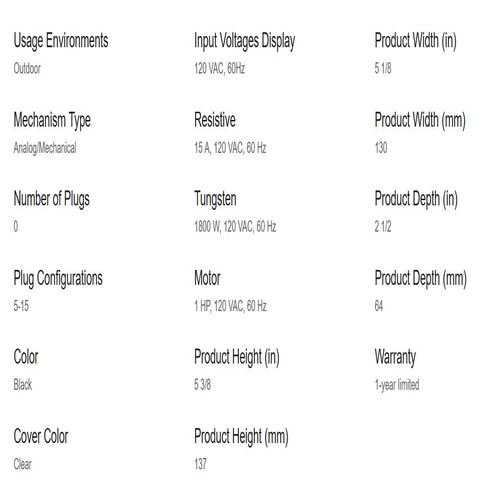Image resolution: width=500 pixels, height=500 pixels.
Task: Select the 1800 W Tungsten rating value
Action: click(235, 227)
